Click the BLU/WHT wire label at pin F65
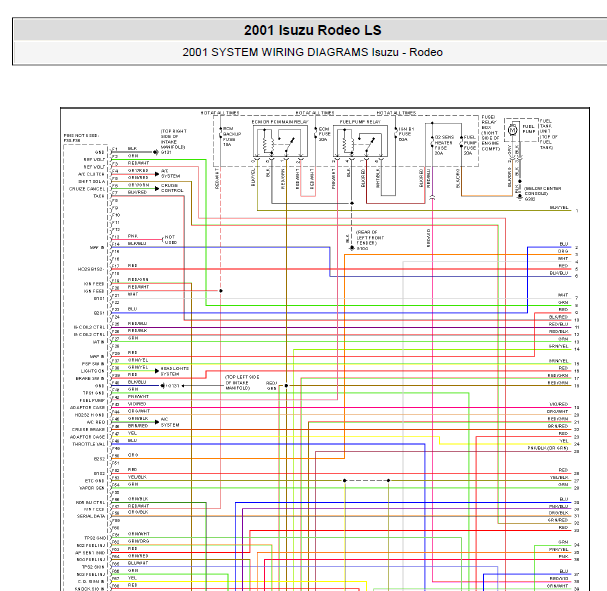607x591 pixels. coord(138,563)
